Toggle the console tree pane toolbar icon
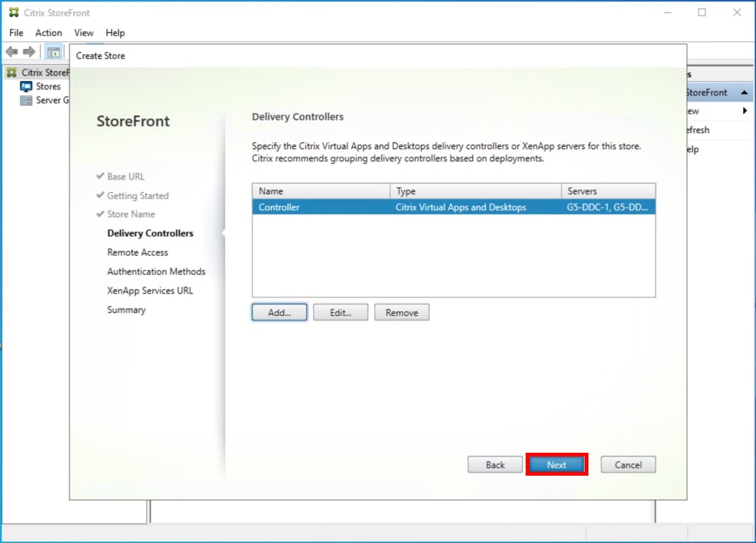 click(54, 52)
